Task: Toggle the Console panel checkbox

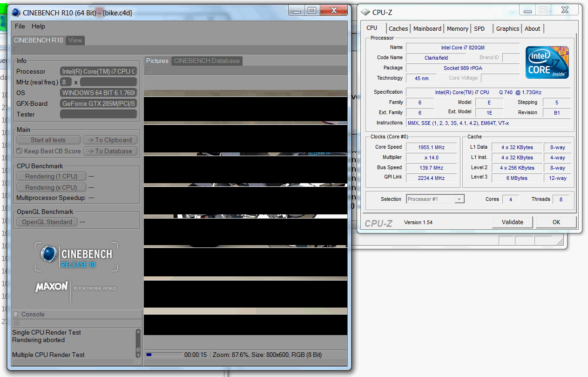Action: 16,315
